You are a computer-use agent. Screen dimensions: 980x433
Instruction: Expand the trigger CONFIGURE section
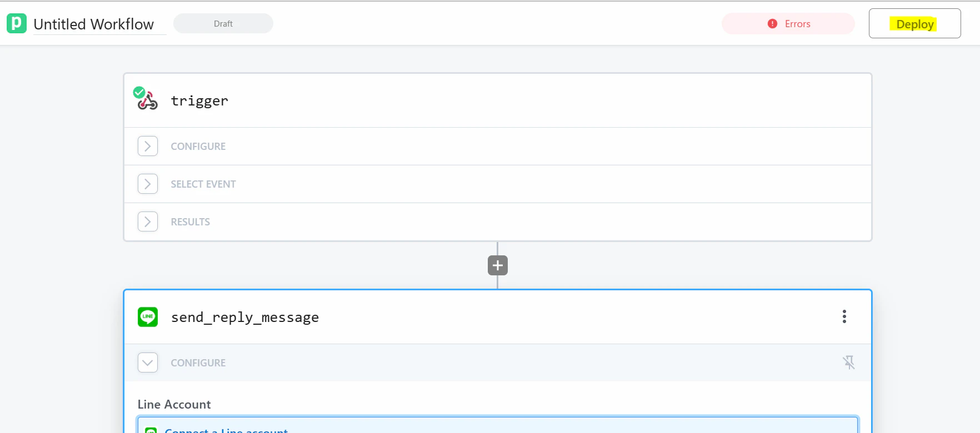click(148, 146)
